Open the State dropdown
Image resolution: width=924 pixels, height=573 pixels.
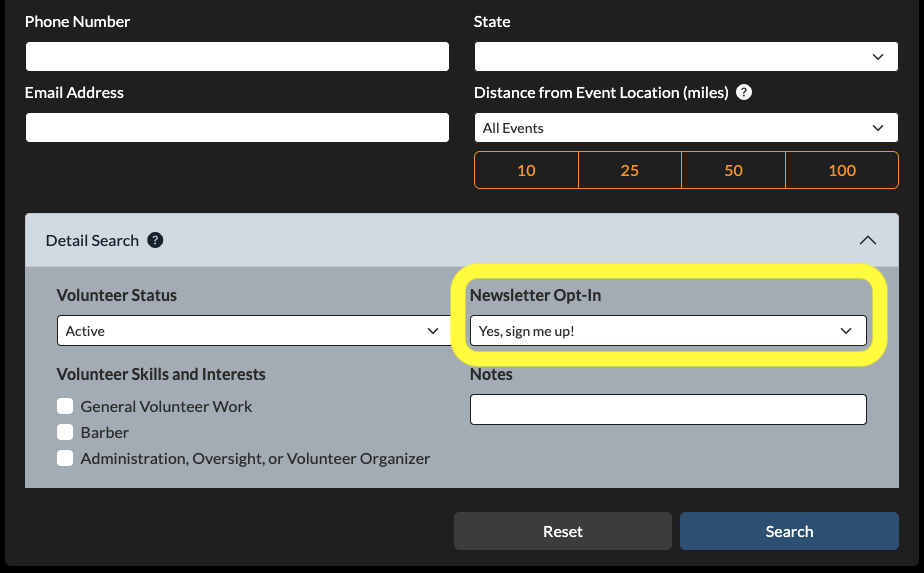pos(685,57)
